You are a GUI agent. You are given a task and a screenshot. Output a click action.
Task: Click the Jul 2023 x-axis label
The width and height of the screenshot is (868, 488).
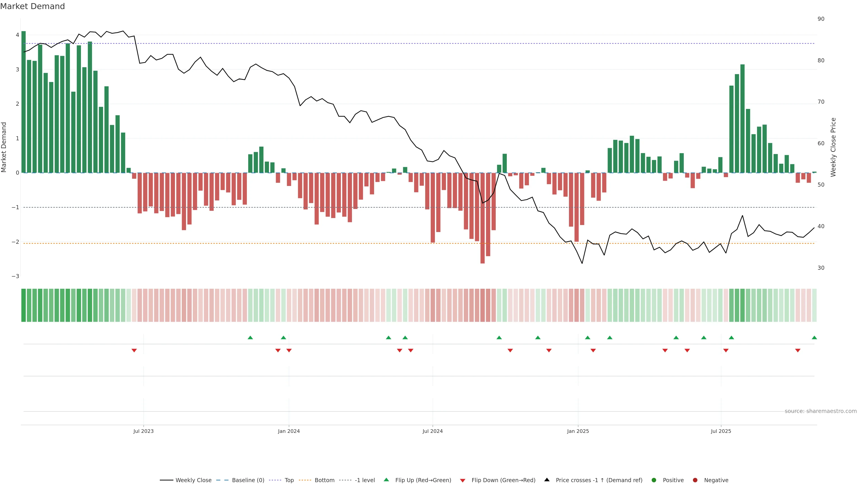coord(143,431)
